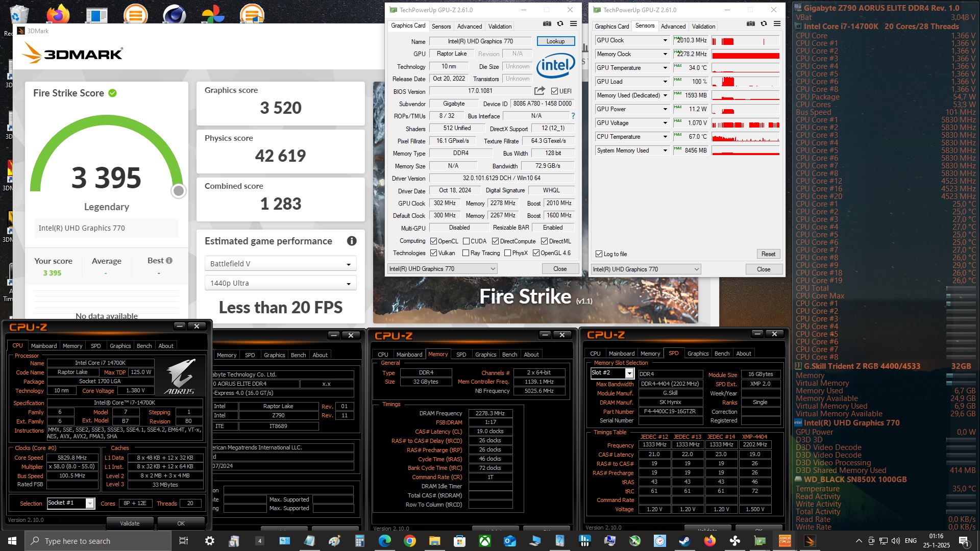Take screenshot in left GPU-Z window

pos(547,23)
